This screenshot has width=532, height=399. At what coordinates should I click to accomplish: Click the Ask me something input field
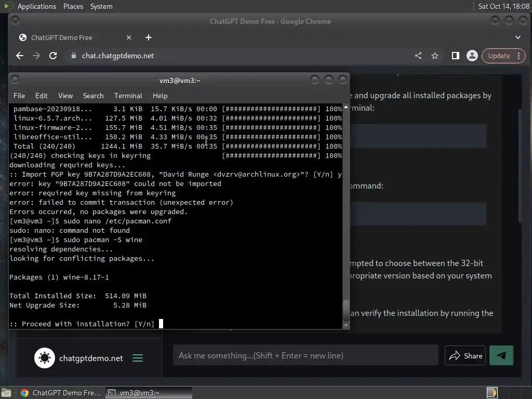click(305, 355)
